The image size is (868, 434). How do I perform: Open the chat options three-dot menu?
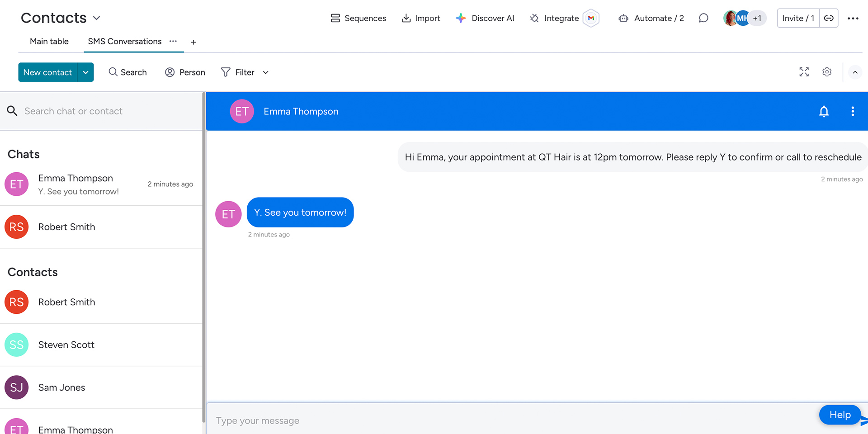pos(852,111)
